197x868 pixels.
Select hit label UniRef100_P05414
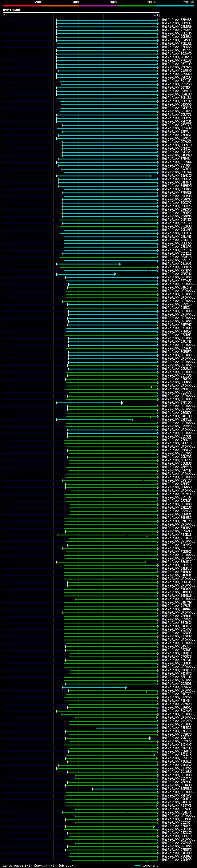point(177,91)
